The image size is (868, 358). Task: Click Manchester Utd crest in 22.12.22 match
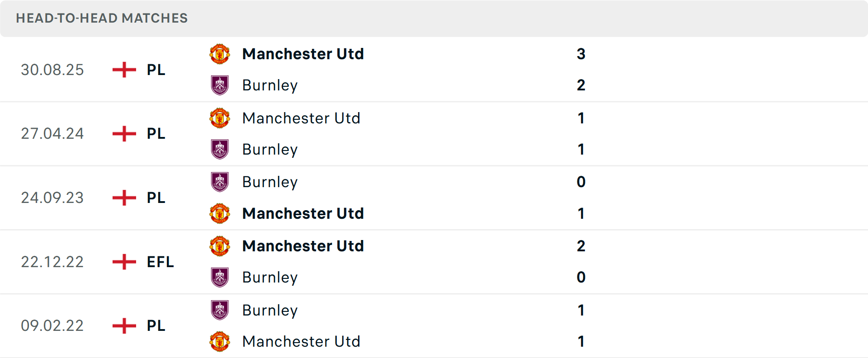click(x=220, y=246)
